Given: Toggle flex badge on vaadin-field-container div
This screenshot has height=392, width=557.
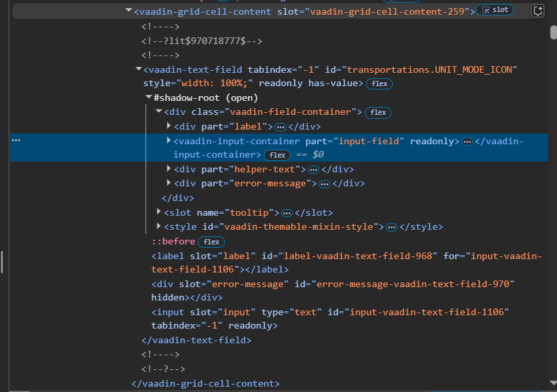Looking at the screenshot, I should tap(378, 113).
